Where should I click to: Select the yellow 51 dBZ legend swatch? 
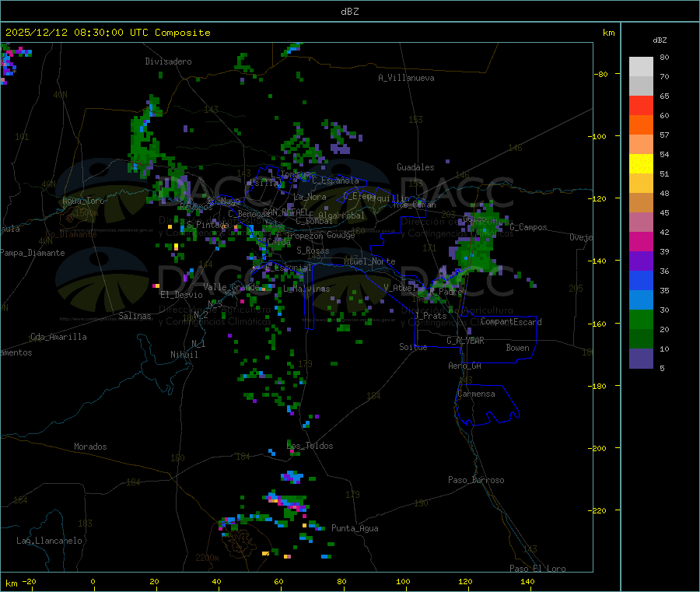coord(641,164)
